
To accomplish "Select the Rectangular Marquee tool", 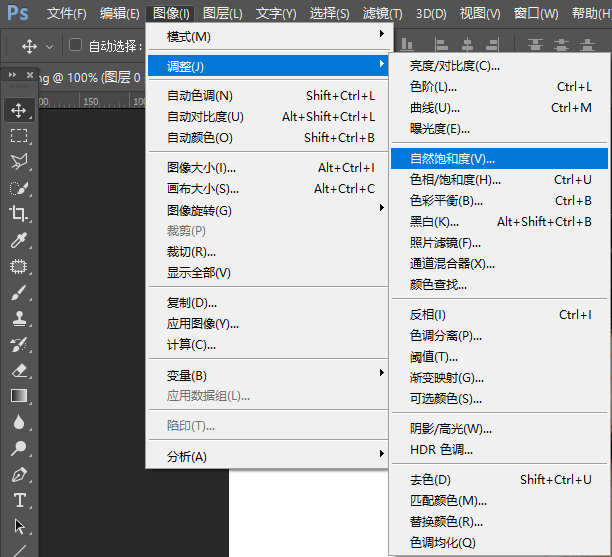I will click(19, 136).
